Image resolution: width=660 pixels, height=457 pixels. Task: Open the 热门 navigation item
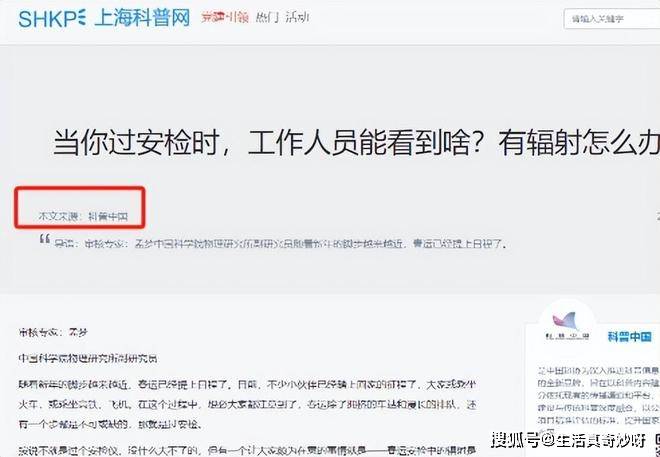tap(267, 18)
